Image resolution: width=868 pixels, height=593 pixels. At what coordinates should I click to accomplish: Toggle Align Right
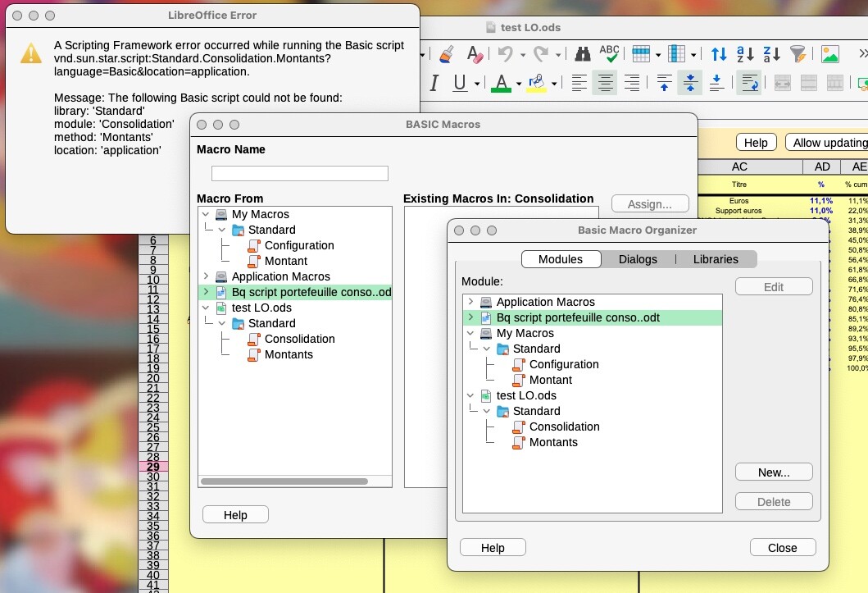(x=632, y=83)
